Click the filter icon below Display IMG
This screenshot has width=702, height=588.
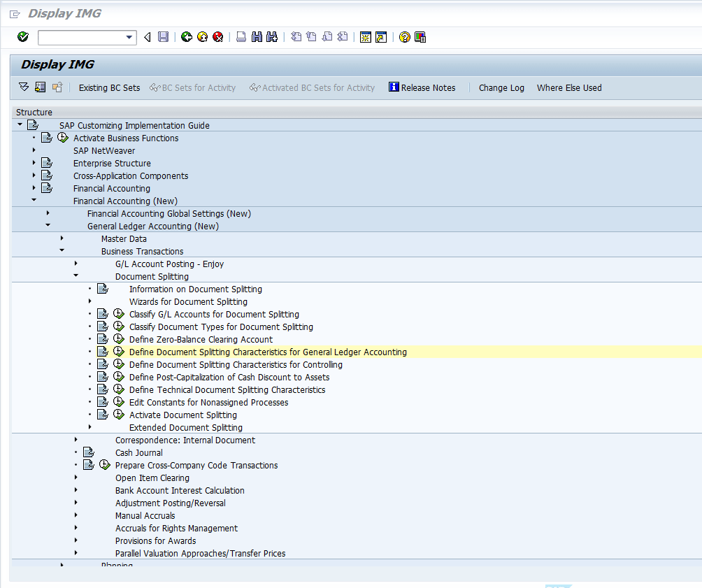tap(23, 87)
